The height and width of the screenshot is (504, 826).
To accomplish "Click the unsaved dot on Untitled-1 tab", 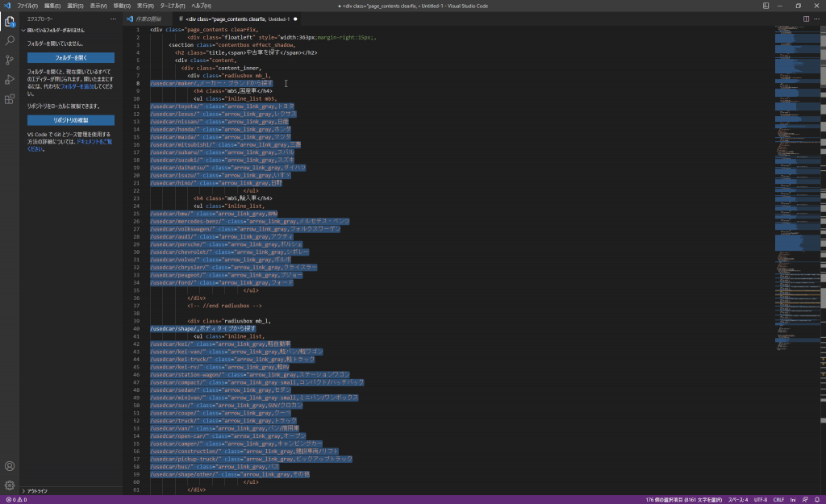I will (x=295, y=19).
